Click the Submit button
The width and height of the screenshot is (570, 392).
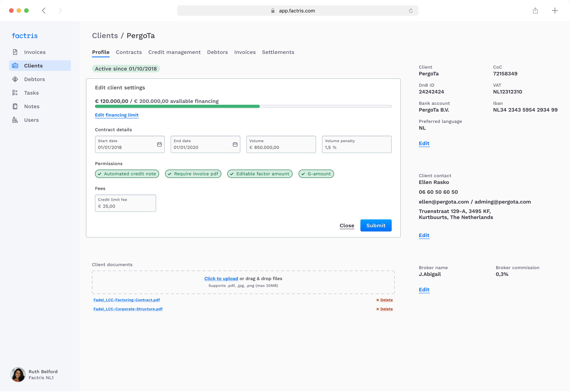[x=376, y=225]
